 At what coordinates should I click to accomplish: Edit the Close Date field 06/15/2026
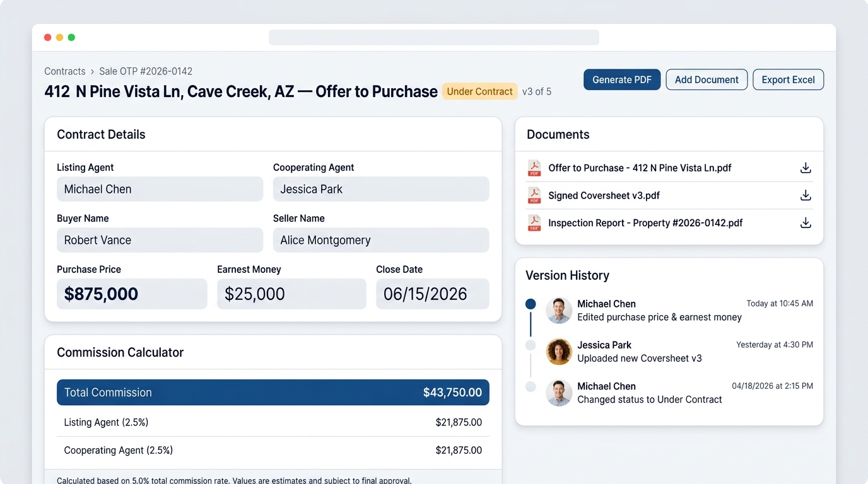pos(433,294)
